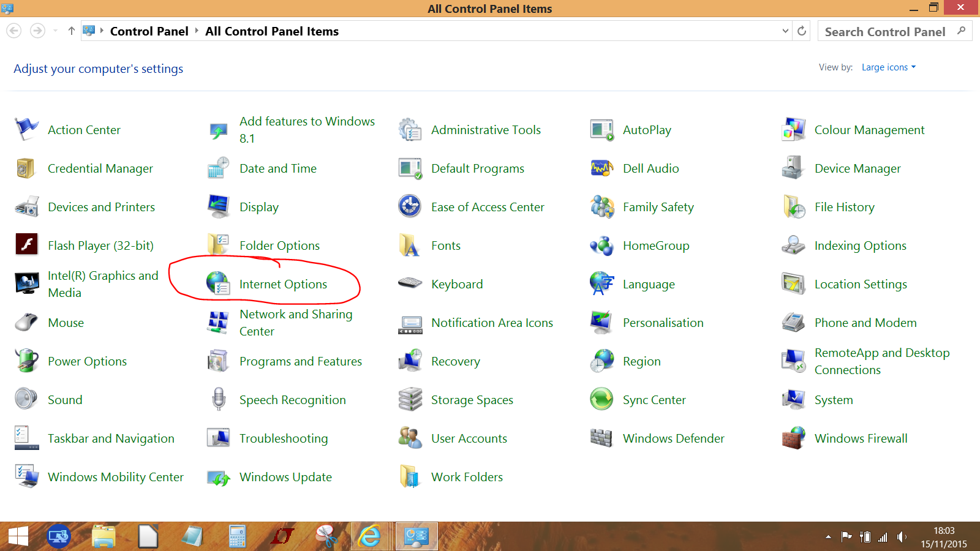This screenshot has height=551, width=980.
Task: Open File Explorer from the taskbar
Action: click(104, 537)
